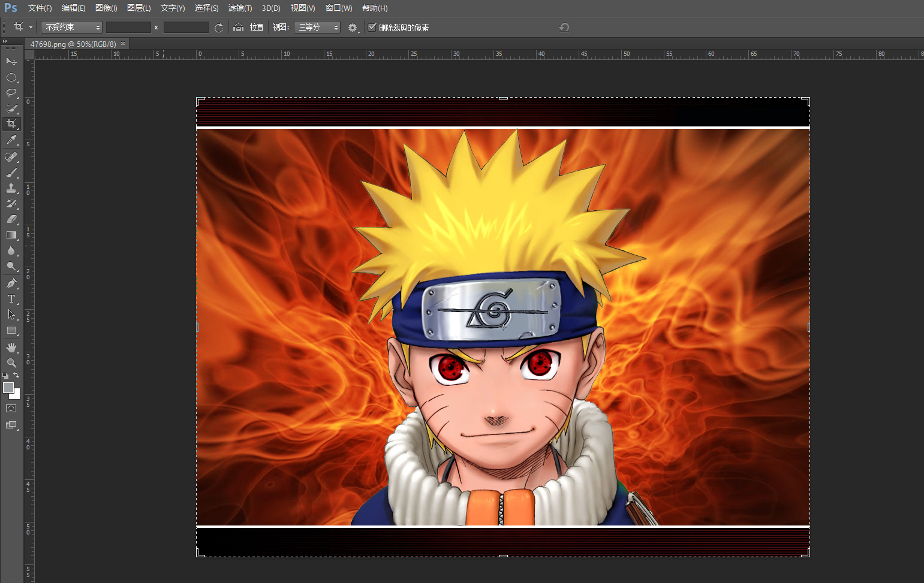Click the bottom-center crop handle
This screenshot has height=583, width=924.
tap(503, 556)
